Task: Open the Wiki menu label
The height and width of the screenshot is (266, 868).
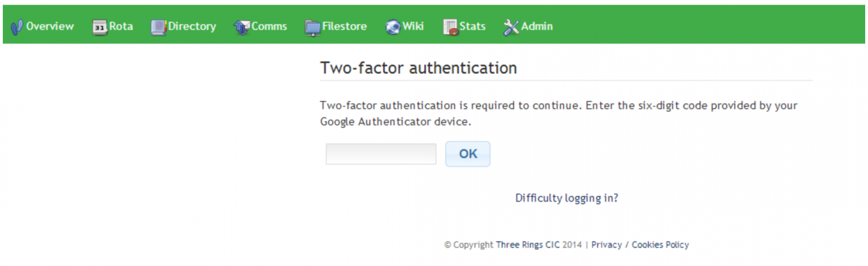Action: pos(413,27)
